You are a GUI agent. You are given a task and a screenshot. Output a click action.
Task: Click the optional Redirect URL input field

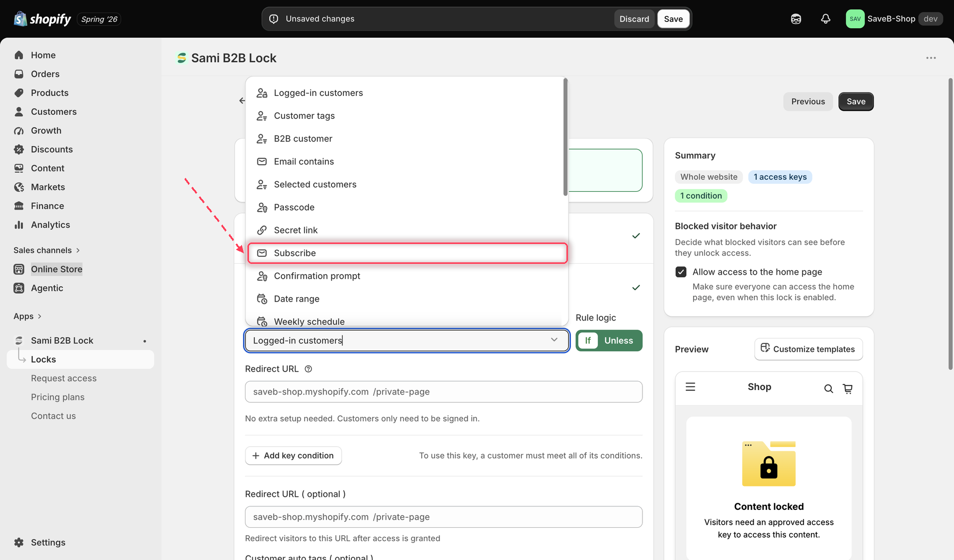444,517
